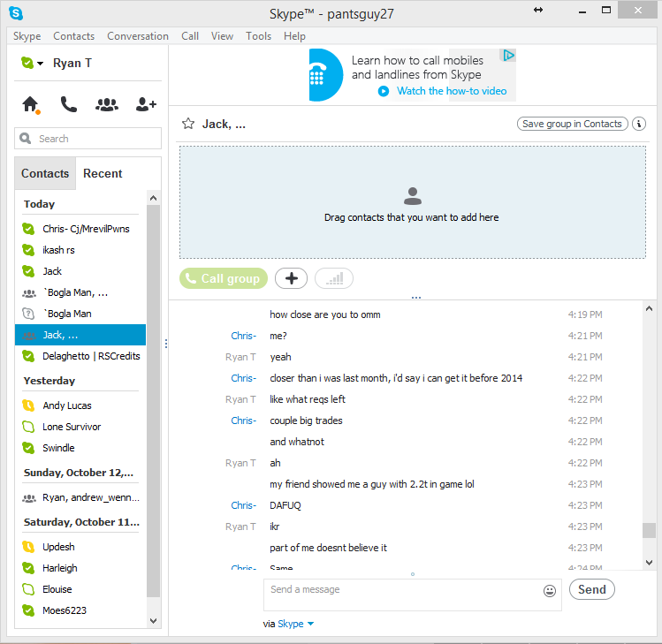Click message 'my friend showed me a guy with 2.2t'
The height and width of the screenshot is (644, 662).
coord(372,484)
